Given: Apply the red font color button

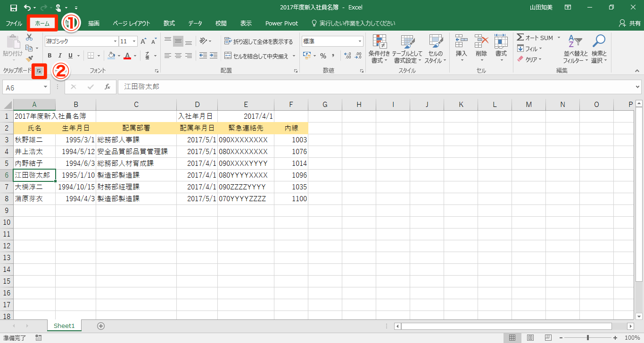Looking at the screenshot, I should point(127,56).
